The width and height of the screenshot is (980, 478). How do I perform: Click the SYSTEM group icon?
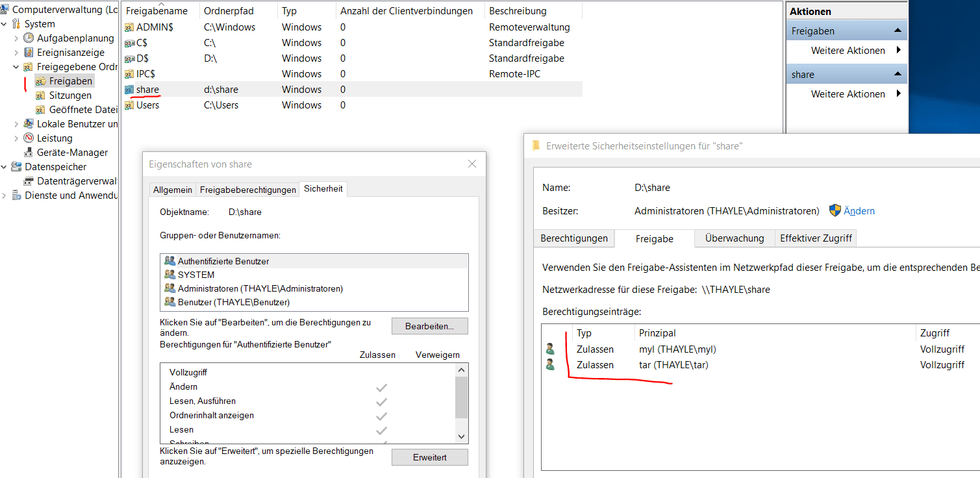pos(170,275)
